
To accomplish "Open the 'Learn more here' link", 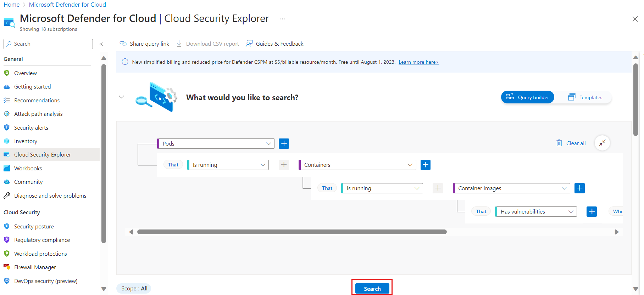I will click(x=418, y=62).
